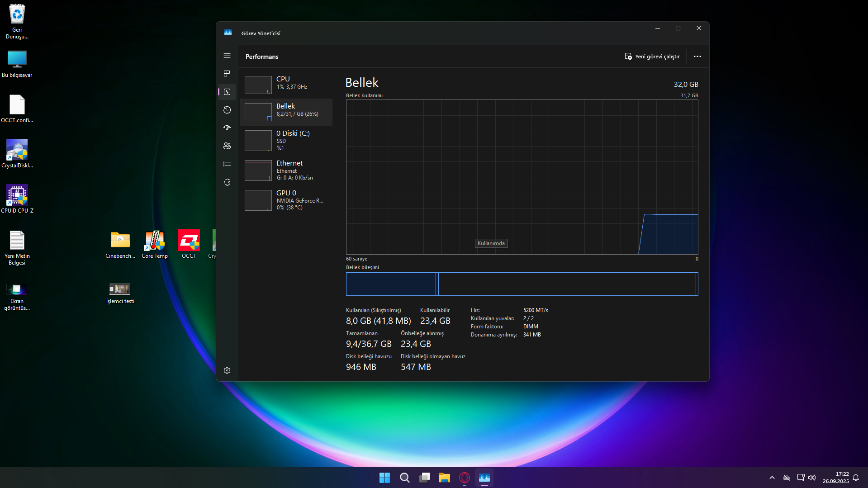Click the 32,0 GB total memory label
Screen dimensions: 868x488
(x=686, y=85)
